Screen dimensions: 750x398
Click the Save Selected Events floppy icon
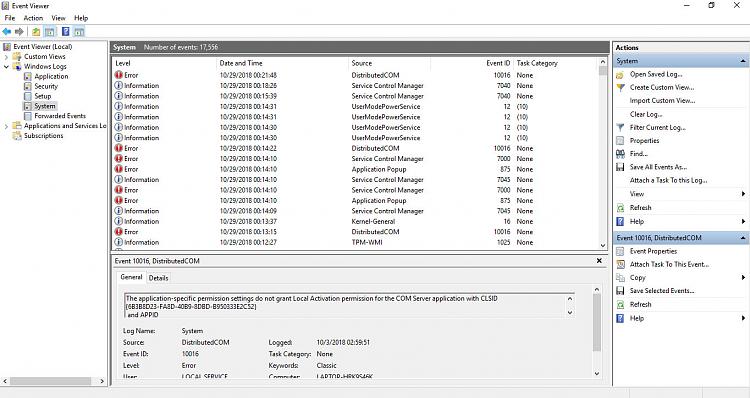tap(620, 291)
